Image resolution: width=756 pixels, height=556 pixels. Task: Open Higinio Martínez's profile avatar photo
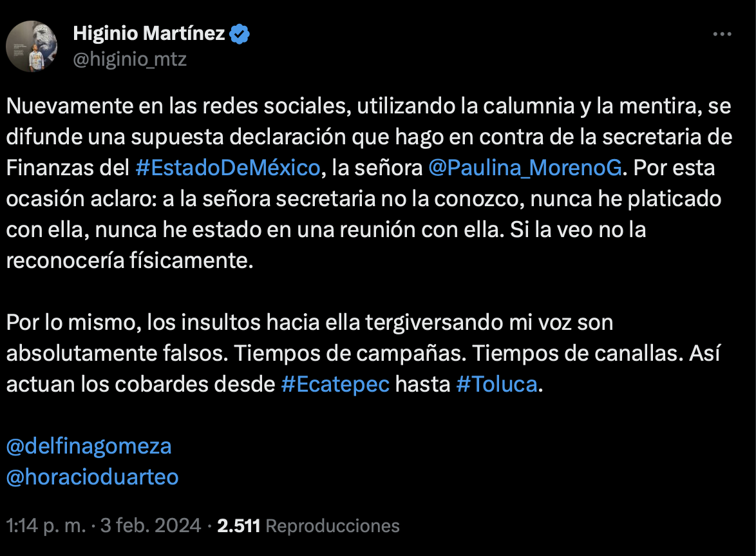coord(32,46)
